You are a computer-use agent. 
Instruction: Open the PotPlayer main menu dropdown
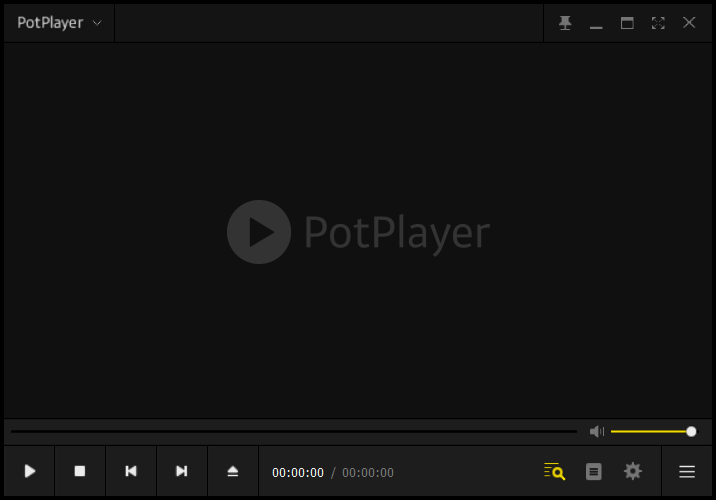point(59,23)
